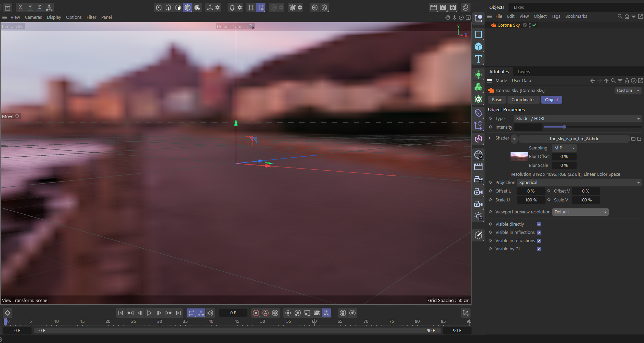Select the Text spline tool
Screen dimensions: 644x343
[478, 59]
